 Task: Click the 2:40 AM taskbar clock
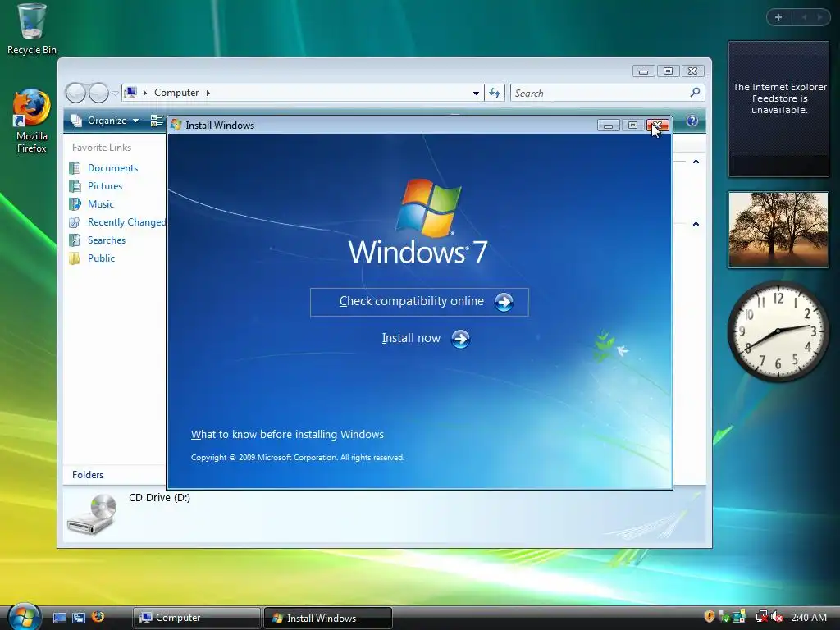(809, 617)
